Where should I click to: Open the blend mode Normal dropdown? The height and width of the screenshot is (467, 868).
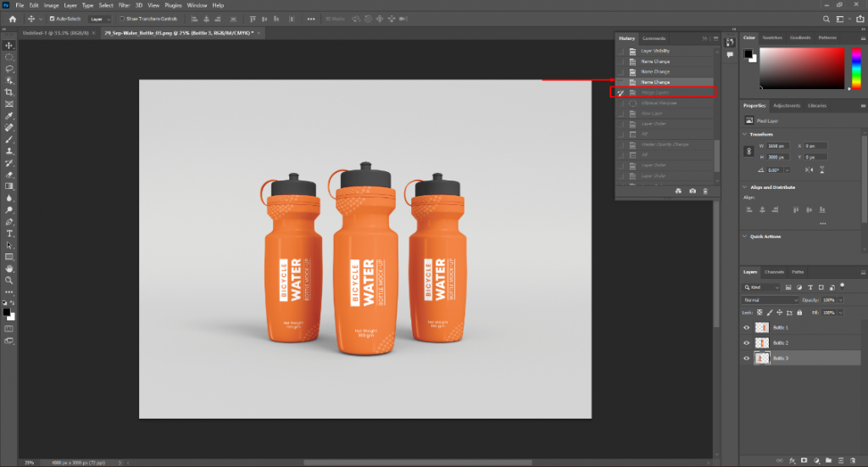point(770,300)
